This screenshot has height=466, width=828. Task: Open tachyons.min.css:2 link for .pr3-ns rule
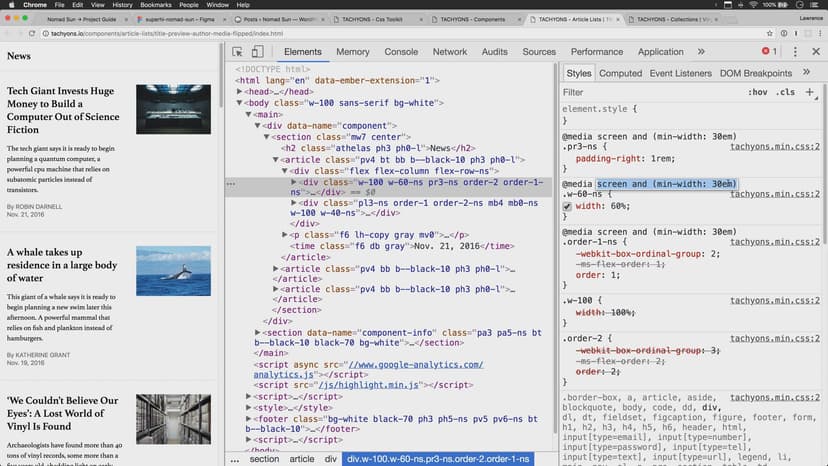click(775, 146)
